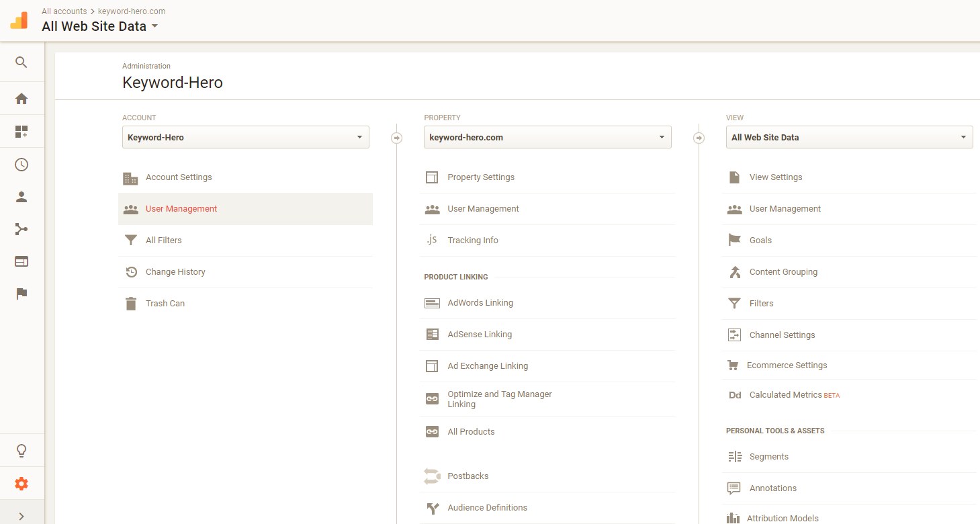Click the AdSense Linking icon

pyautogui.click(x=433, y=334)
